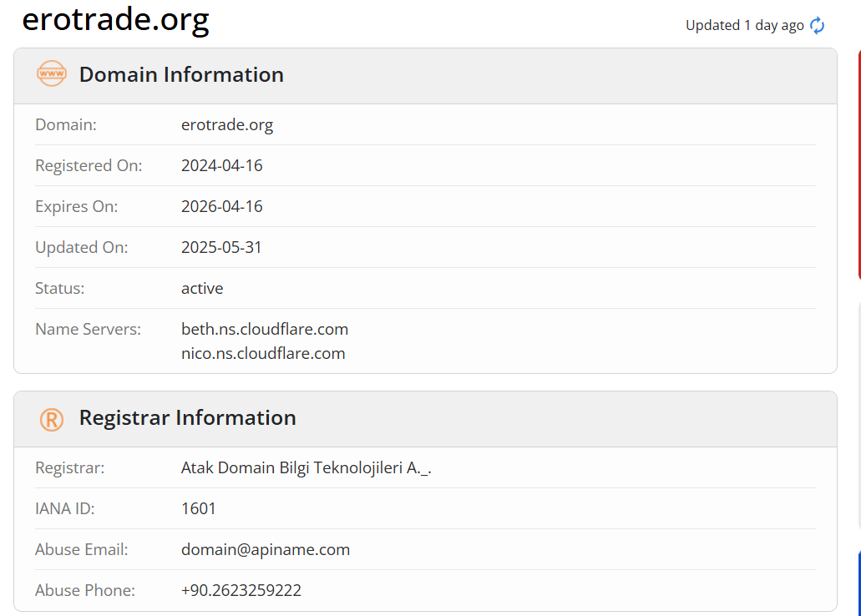
Task: Select the Registrar Information header
Action: click(187, 418)
